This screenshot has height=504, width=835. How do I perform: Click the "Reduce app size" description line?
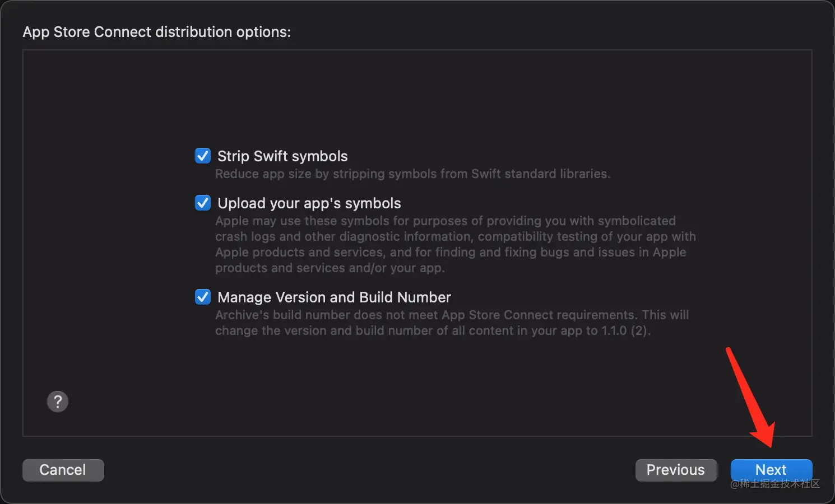click(x=412, y=174)
